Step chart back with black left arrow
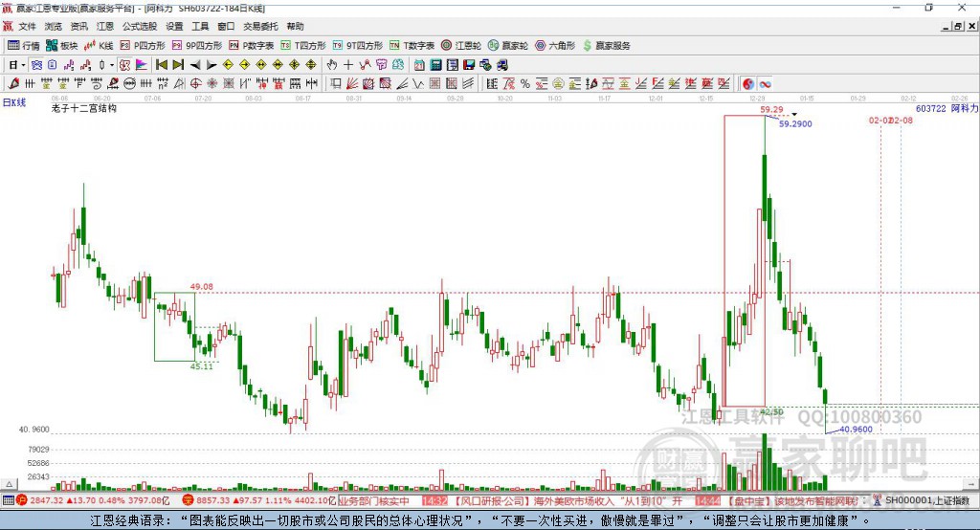Viewport: 980px width, 530px height. pyautogui.click(x=195, y=65)
